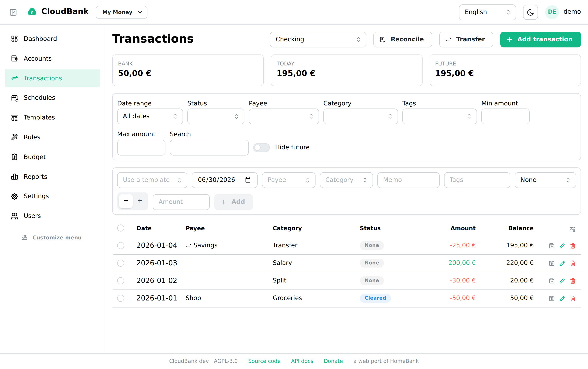This screenshot has width=588, height=369.
Task: Click the Reconcile button
Action: pos(403,40)
